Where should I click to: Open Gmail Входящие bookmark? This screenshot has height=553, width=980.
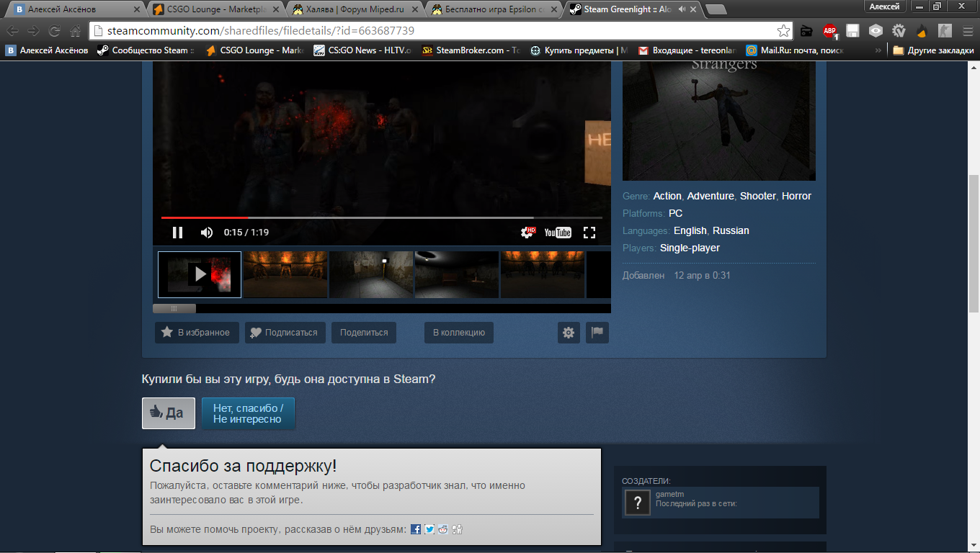[687, 50]
